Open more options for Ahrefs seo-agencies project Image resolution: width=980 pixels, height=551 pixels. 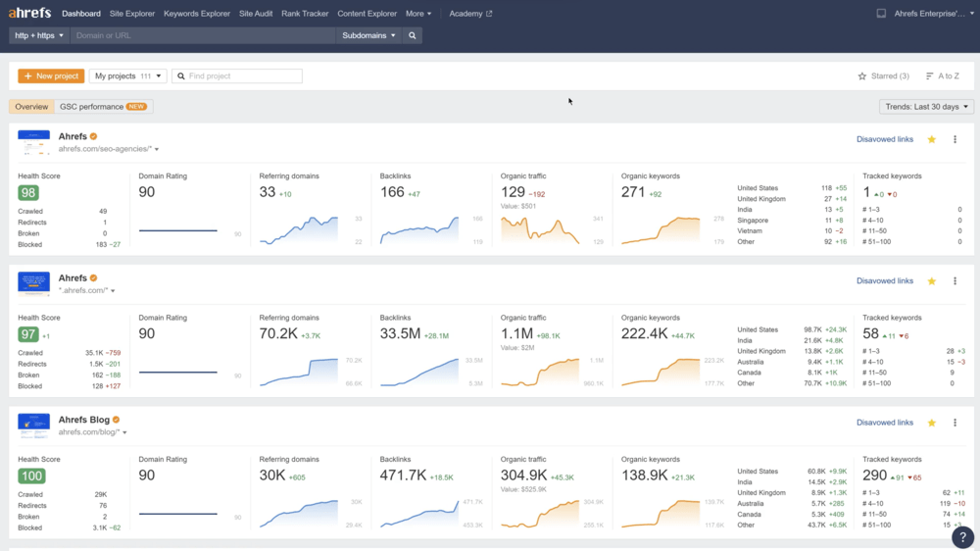[955, 139]
